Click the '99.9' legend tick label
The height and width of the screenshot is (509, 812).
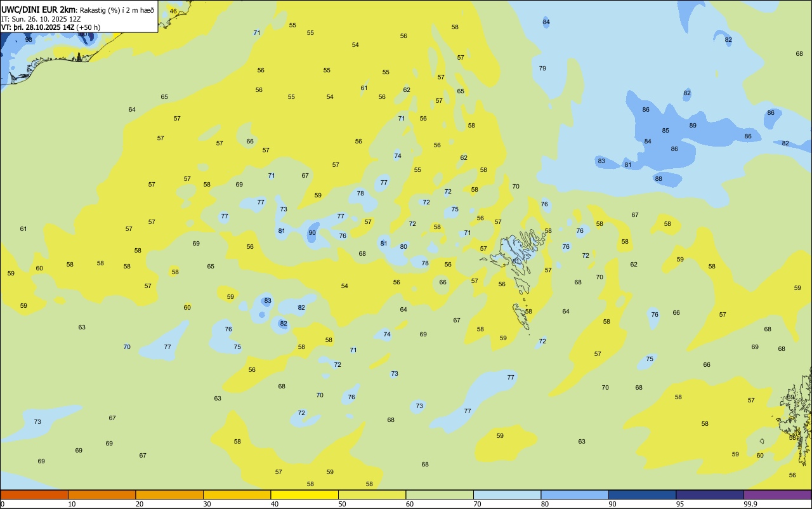(x=750, y=504)
